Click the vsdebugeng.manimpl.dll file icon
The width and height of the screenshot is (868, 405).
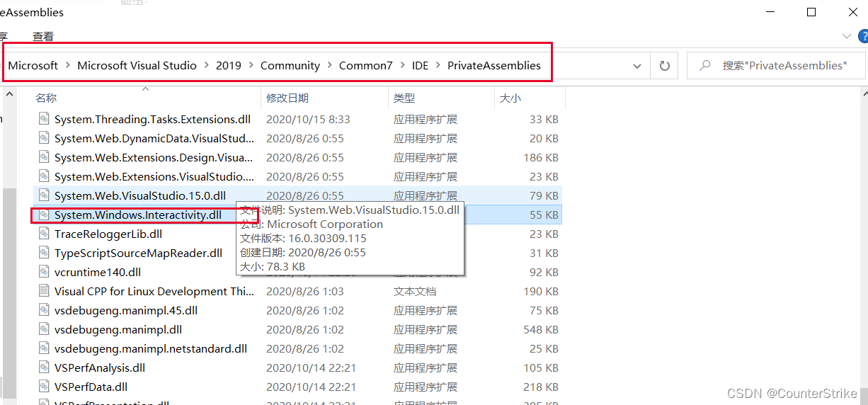tap(44, 329)
